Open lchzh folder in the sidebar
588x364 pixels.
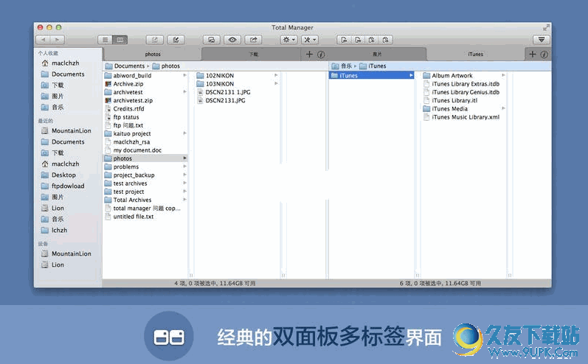(54, 230)
